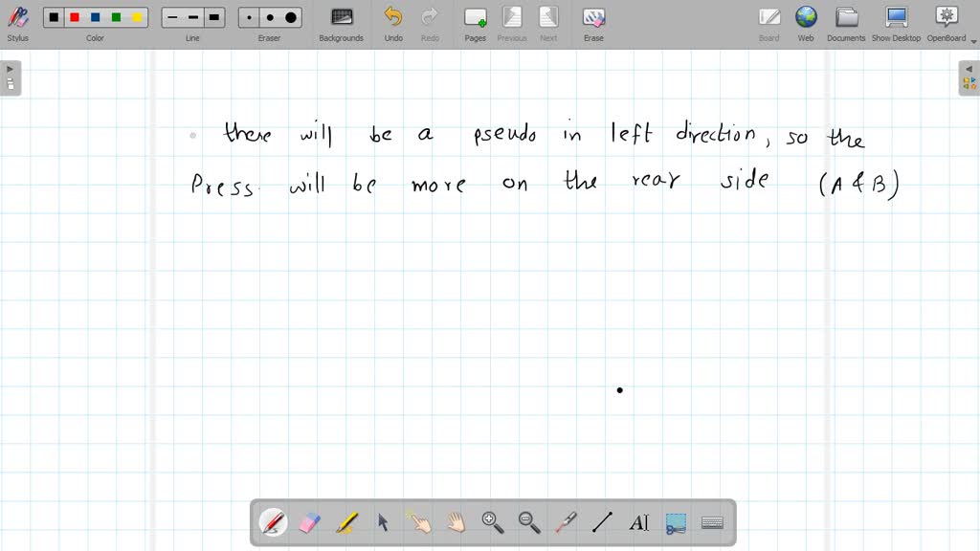
Task: Click the Redo button
Action: click(430, 24)
